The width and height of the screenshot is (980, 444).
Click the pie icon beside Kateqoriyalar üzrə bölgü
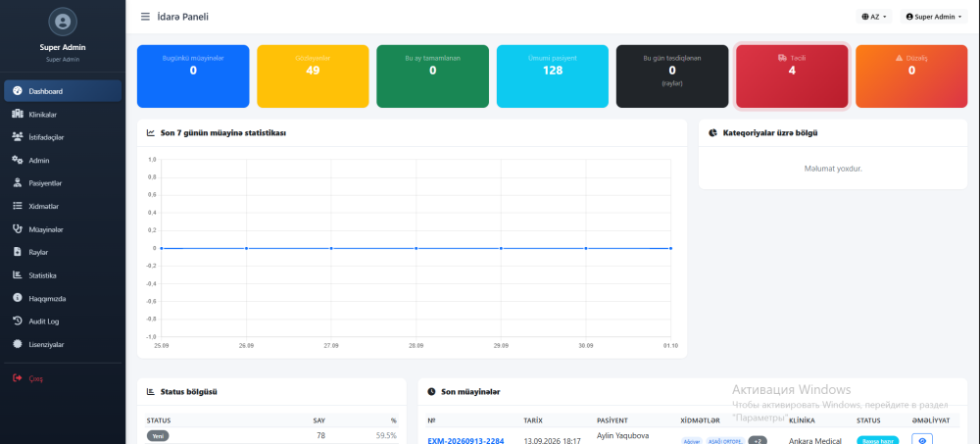point(713,132)
